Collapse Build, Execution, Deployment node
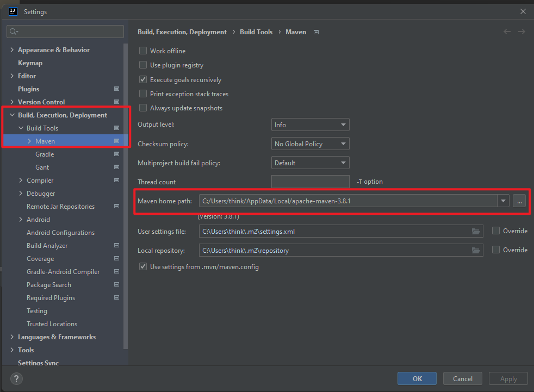 click(13, 115)
